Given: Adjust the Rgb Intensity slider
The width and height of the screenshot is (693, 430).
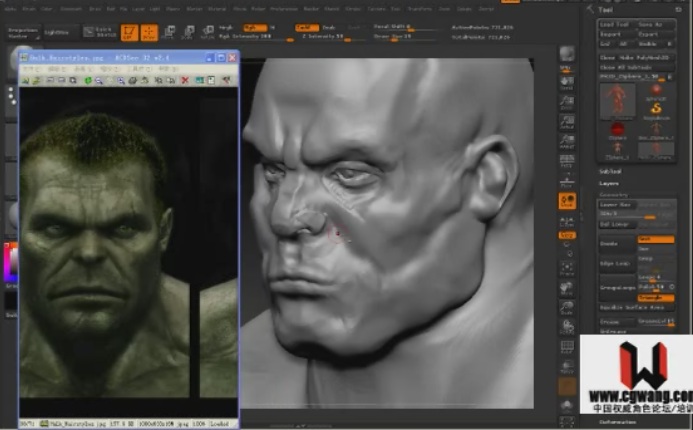Looking at the screenshot, I should coord(256,37).
